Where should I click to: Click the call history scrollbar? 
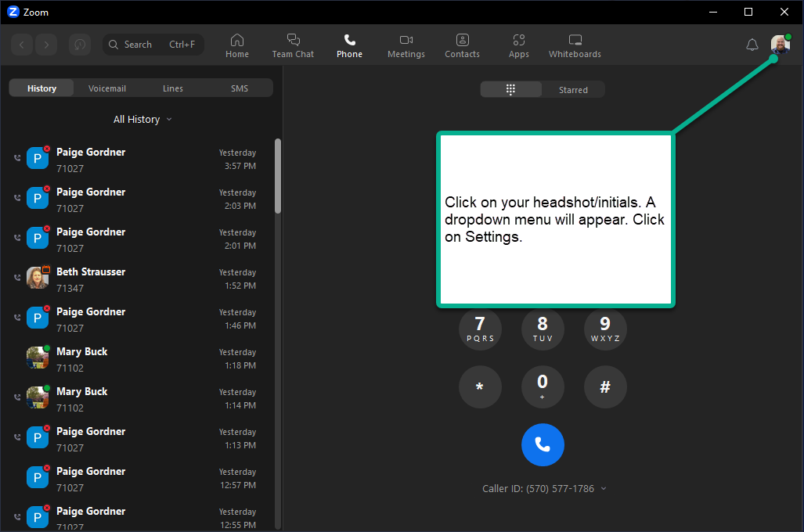click(x=278, y=176)
